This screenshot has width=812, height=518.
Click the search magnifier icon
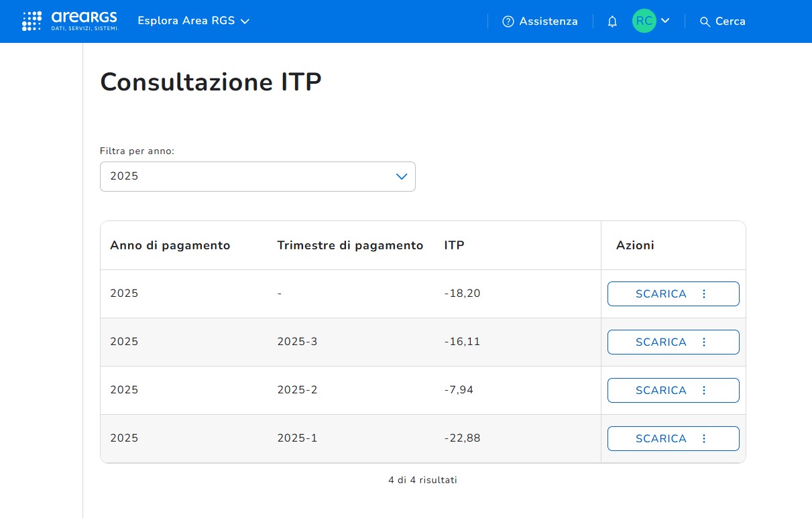(704, 21)
